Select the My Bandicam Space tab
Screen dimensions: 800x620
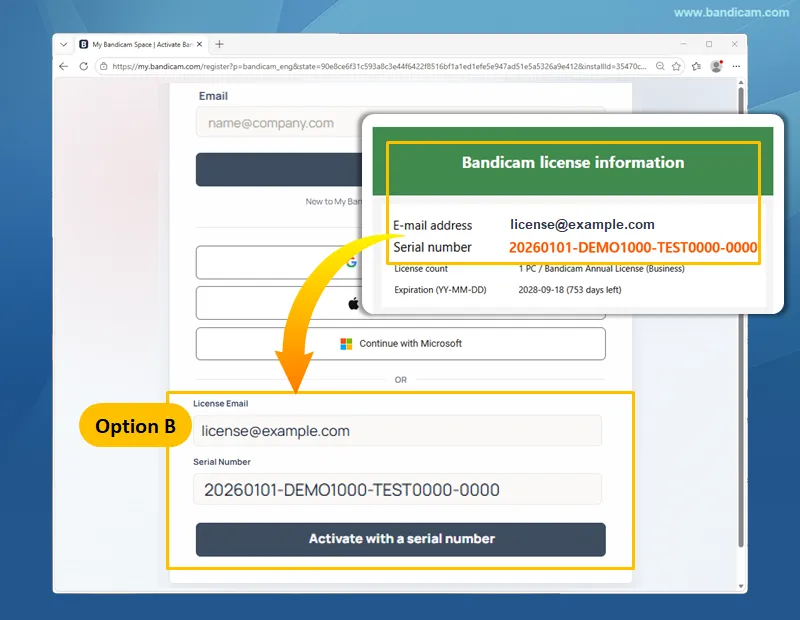click(x=141, y=44)
